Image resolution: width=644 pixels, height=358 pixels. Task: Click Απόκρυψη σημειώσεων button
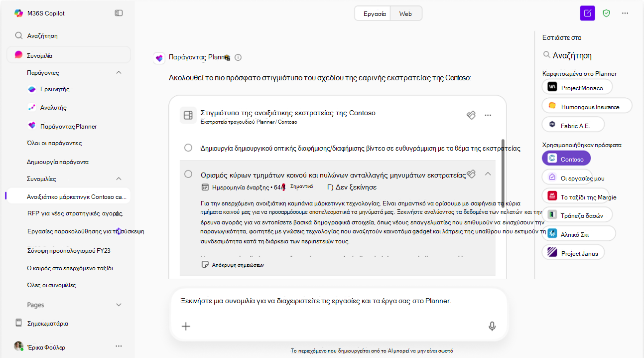click(x=232, y=265)
